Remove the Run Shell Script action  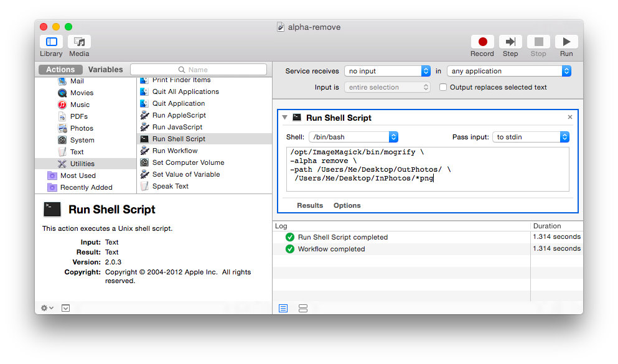570,117
